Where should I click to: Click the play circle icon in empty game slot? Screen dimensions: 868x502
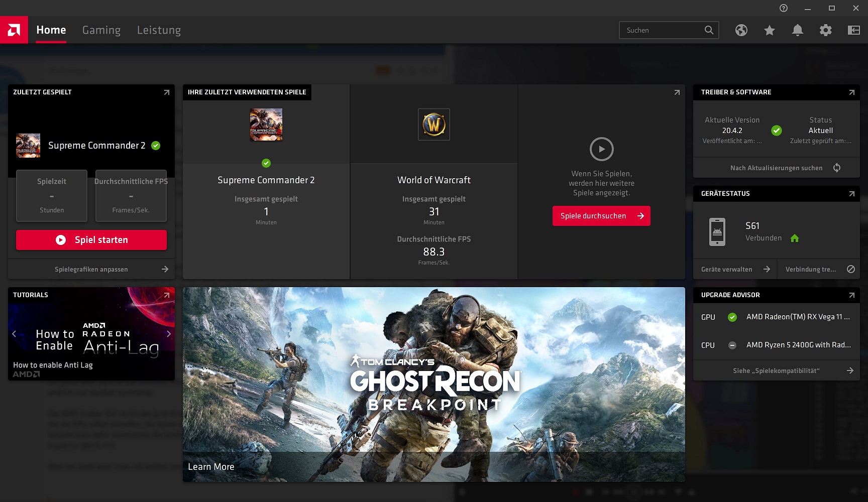[602, 149]
